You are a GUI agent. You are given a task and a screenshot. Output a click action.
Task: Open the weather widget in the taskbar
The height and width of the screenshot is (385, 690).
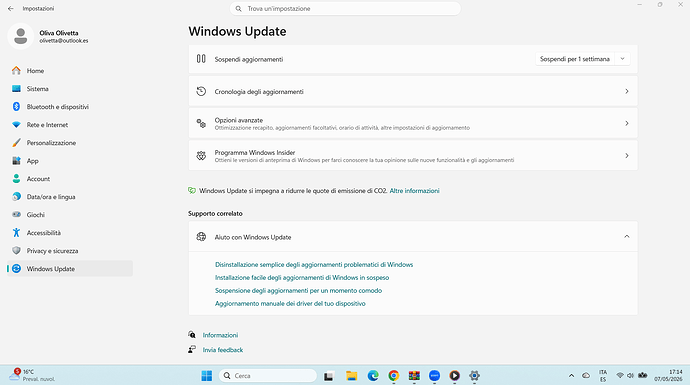click(32, 375)
